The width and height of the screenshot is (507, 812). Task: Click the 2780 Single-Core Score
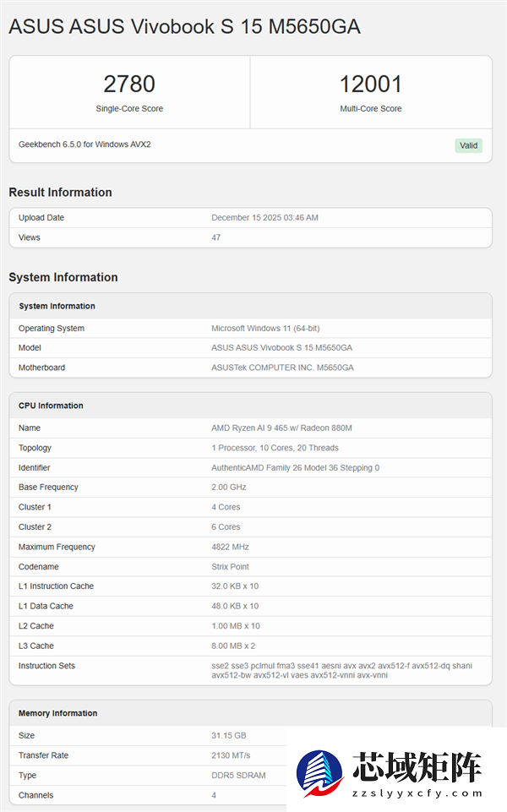[129, 84]
